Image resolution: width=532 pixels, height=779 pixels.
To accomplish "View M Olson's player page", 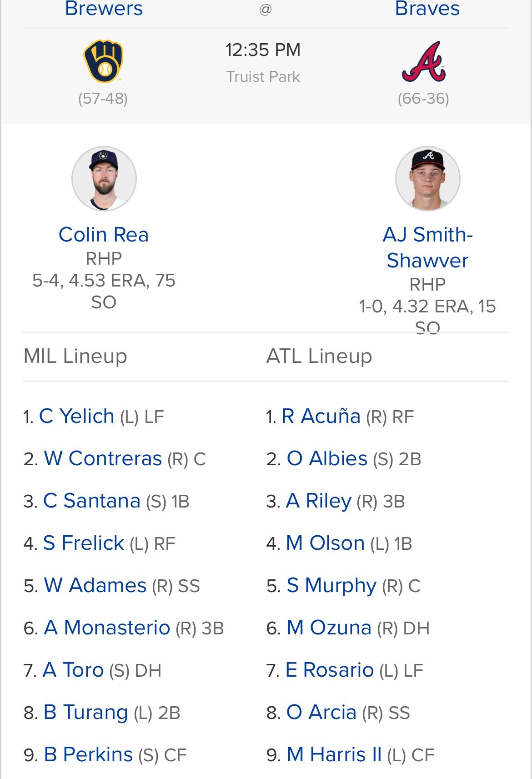I will click(325, 543).
